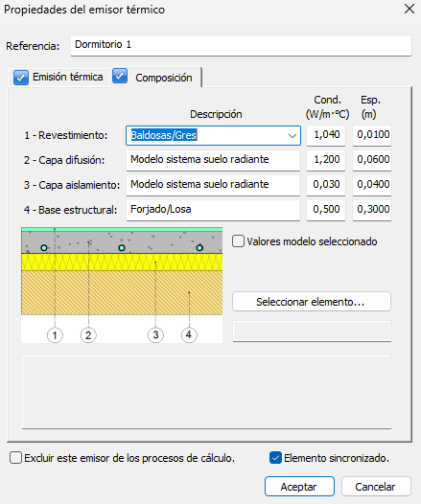This screenshot has height=504, width=421.
Task: Select the Composición tab
Action: tap(164, 78)
